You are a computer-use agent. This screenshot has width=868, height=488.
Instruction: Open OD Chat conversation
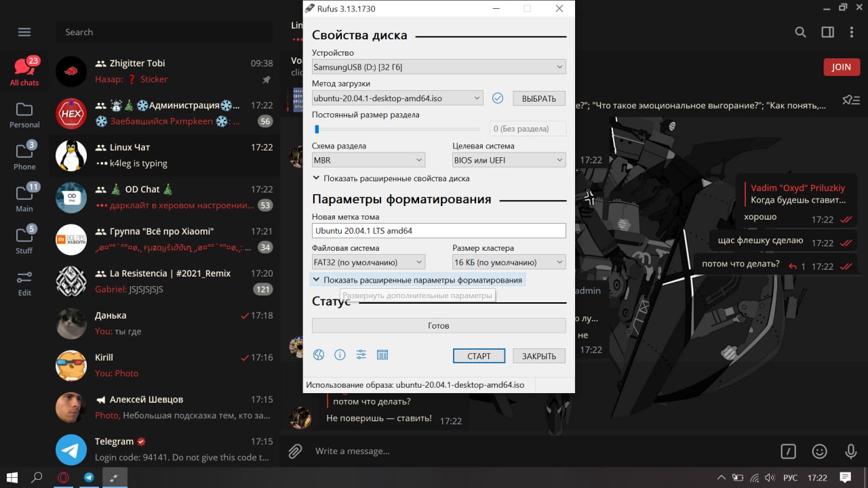tap(165, 197)
